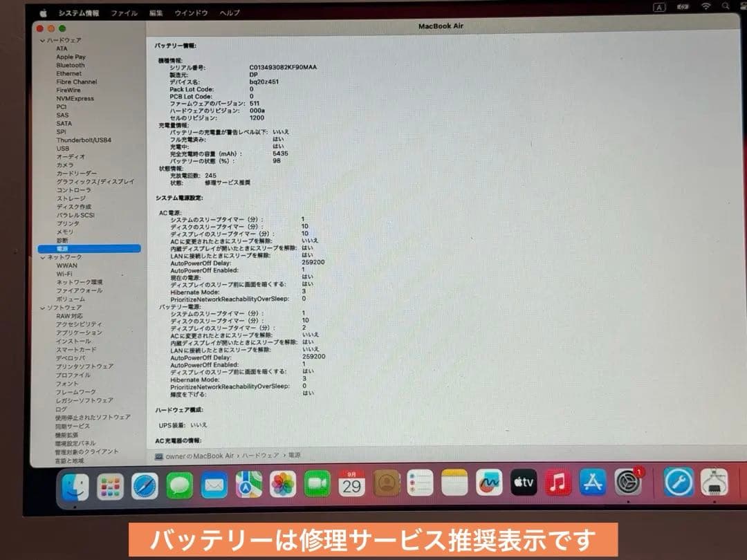Open Maps app in the Dock
747x560 pixels.
pyautogui.click(x=249, y=485)
